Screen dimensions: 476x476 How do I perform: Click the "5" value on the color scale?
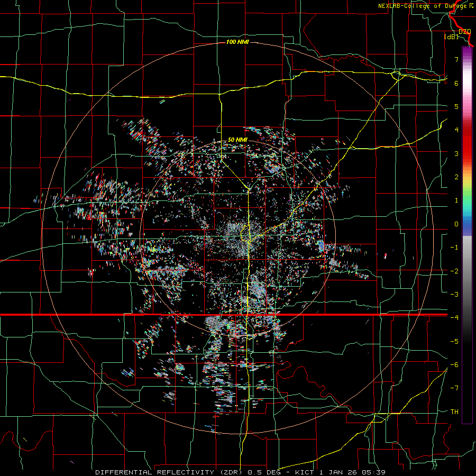click(456, 106)
